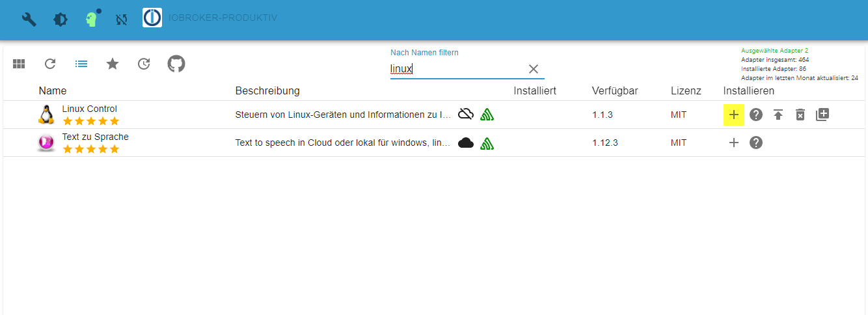Viewport: 868px width, 315px height.
Task: Add a Text zu Sprache instance
Action: point(734,143)
